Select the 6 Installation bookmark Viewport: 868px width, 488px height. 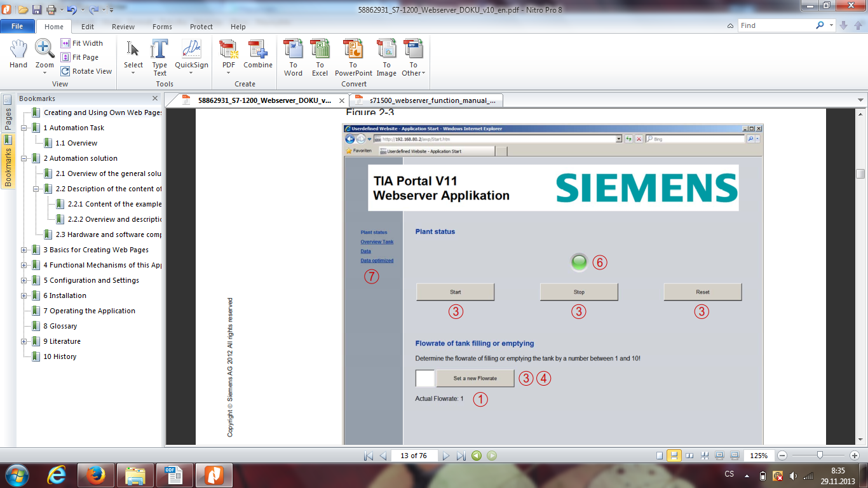pyautogui.click(x=65, y=295)
